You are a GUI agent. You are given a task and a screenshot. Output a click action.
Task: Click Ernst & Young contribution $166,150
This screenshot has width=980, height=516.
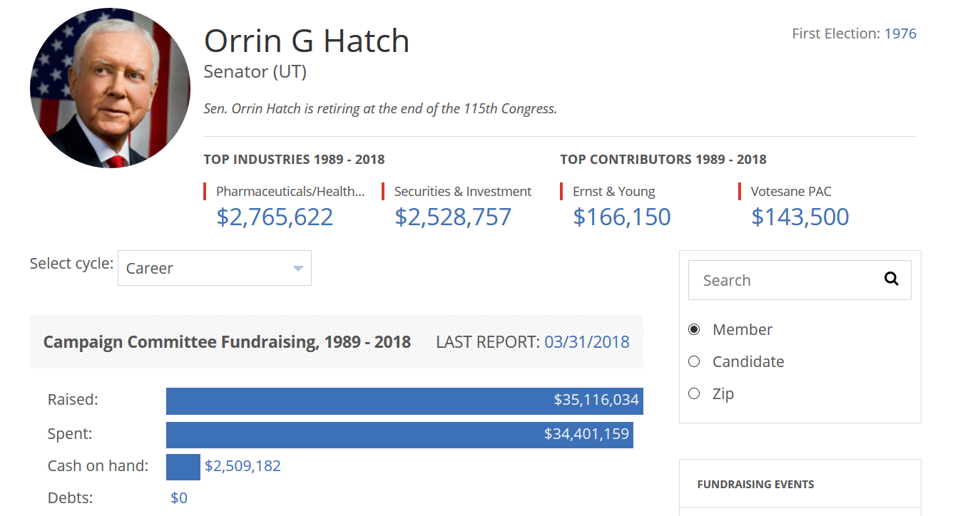pos(622,217)
